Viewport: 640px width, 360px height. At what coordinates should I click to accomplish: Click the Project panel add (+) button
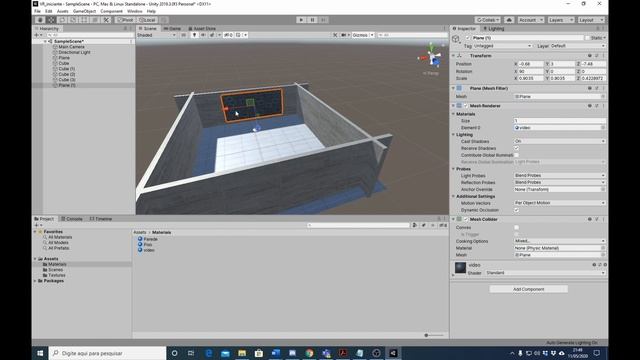click(38, 225)
